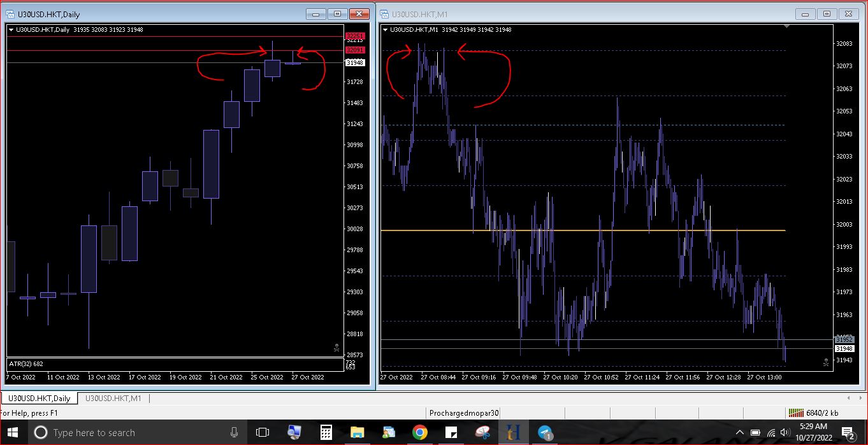
Task: Open the M1 chart's symbol dropdown triangle
Action: click(x=385, y=29)
